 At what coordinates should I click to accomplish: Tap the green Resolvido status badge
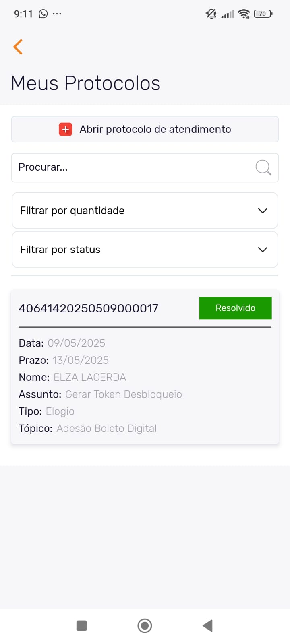click(x=235, y=308)
